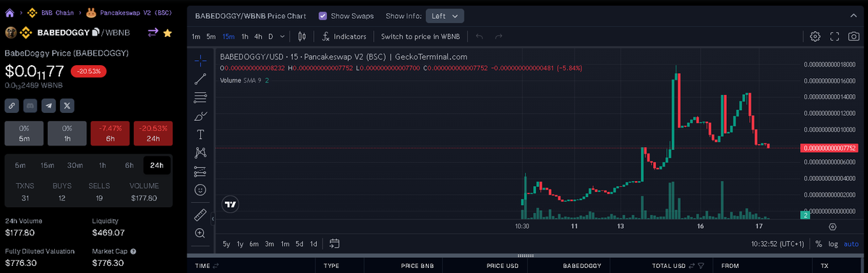Toggle the Show Swaps checkbox
Screen dimensions: 868x273
(x=323, y=15)
